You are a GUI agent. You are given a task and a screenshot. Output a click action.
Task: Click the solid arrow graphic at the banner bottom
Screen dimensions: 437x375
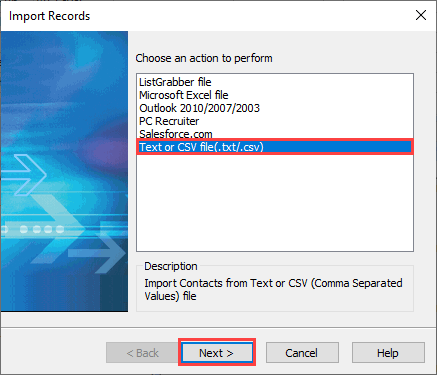coord(97,253)
